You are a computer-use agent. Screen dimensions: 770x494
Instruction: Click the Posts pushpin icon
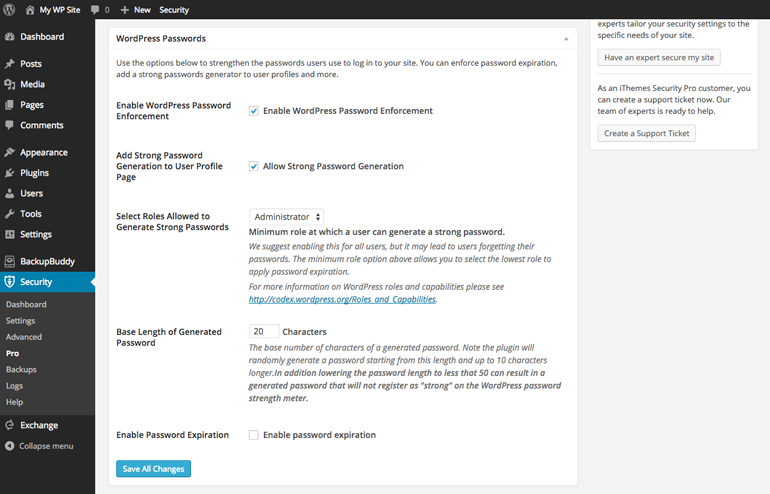9,64
